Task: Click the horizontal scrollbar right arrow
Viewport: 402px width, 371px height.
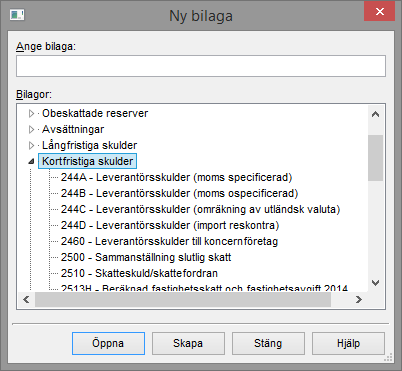Action: (x=359, y=299)
